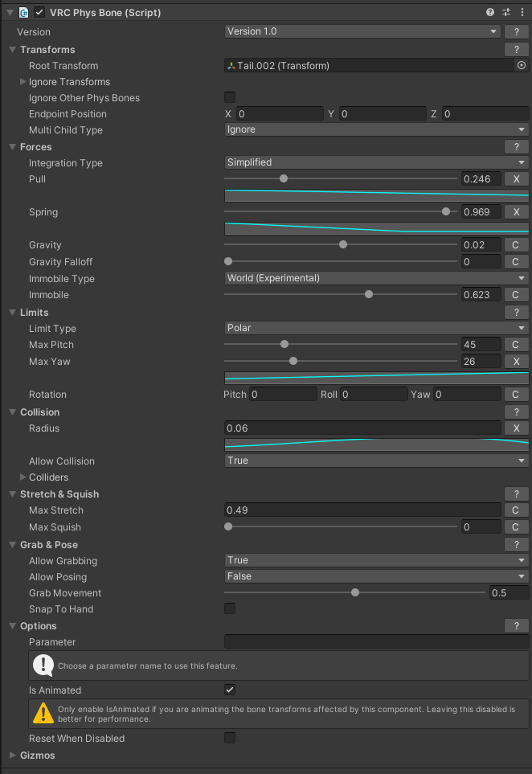Click the Stretch & Squish help button
This screenshot has width=532, height=774.
(x=516, y=494)
